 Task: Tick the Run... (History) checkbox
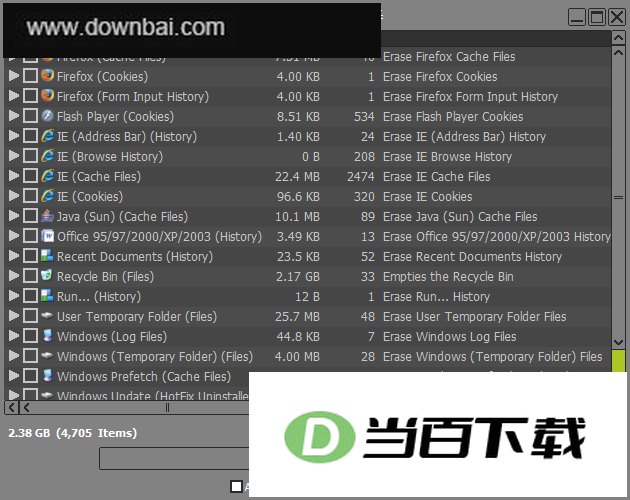[x=30, y=296]
